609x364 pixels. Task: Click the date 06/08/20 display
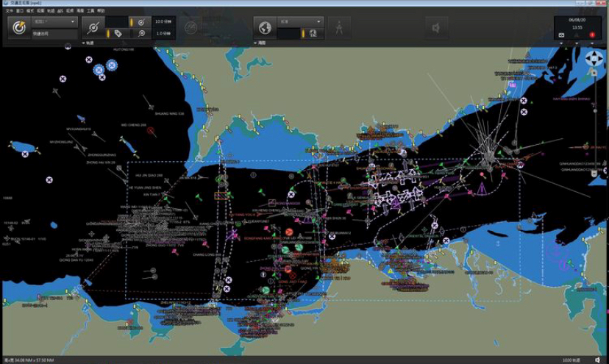coord(577,20)
